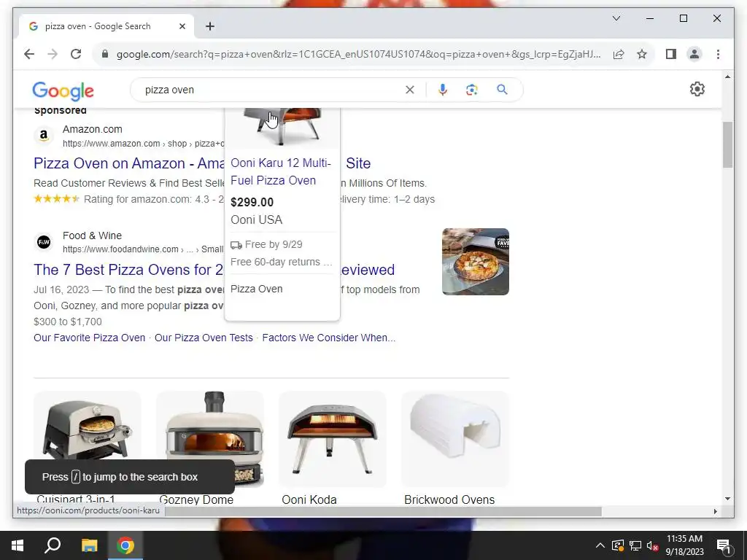747x560 pixels.
Task: Clear the search box text
Action: pyautogui.click(x=410, y=90)
